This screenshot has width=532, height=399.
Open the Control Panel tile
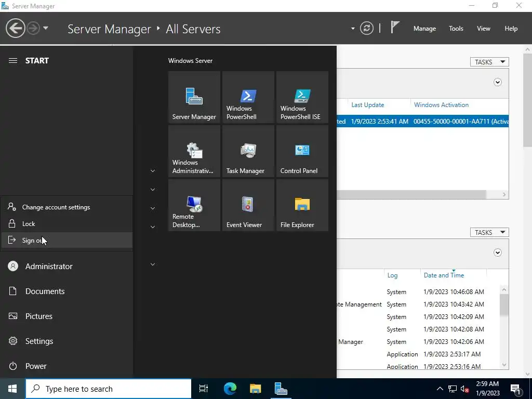pos(302,151)
